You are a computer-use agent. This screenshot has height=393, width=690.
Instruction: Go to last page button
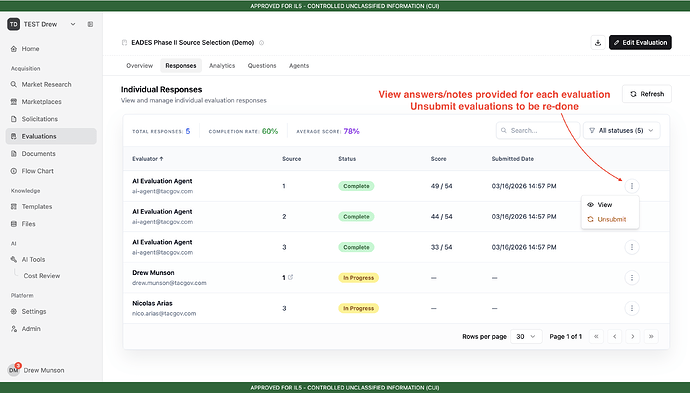[x=651, y=337]
